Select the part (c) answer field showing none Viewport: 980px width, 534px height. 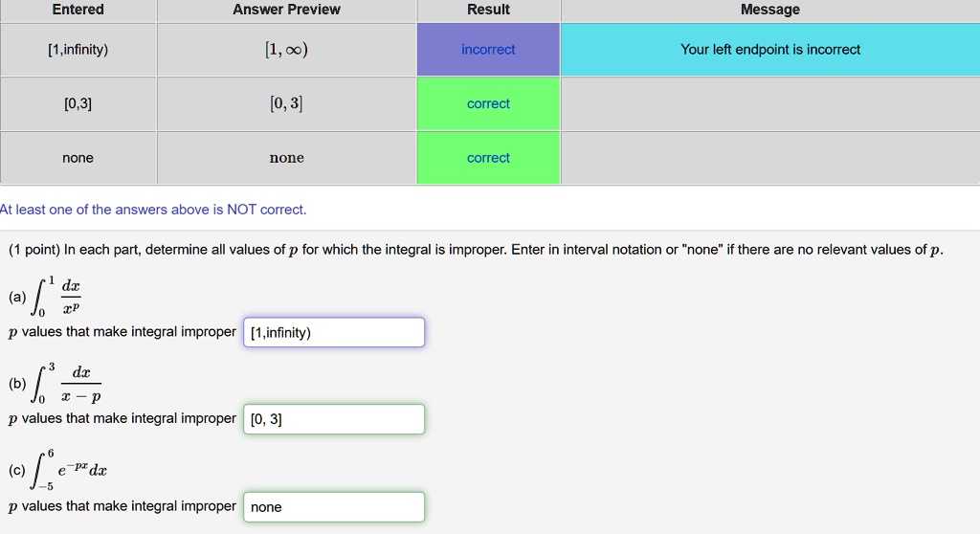[334, 507]
